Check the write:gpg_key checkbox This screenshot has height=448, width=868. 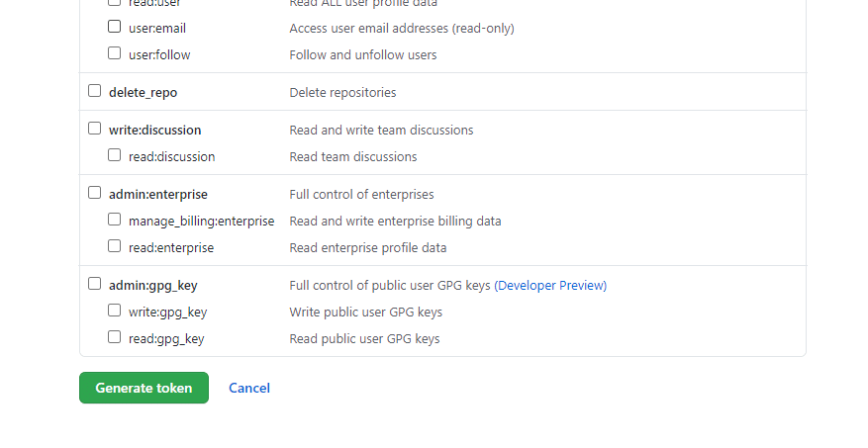click(115, 311)
